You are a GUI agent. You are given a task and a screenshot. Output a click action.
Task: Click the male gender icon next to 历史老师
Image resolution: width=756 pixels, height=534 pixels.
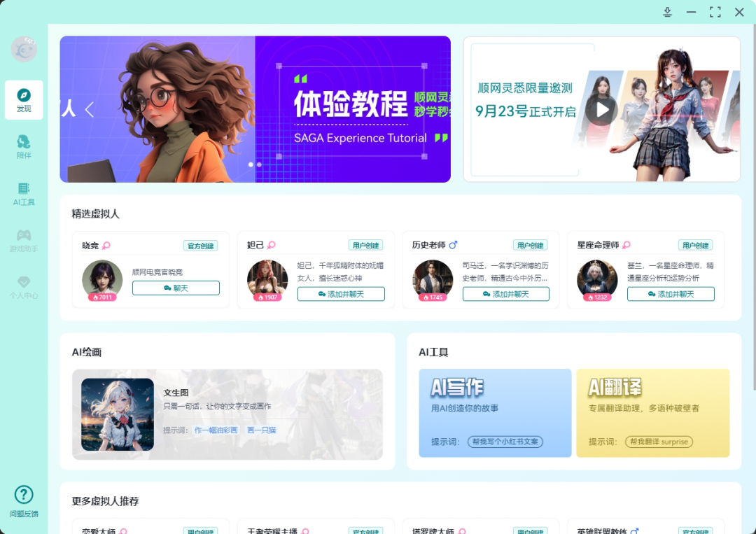[x=453, y=246]
